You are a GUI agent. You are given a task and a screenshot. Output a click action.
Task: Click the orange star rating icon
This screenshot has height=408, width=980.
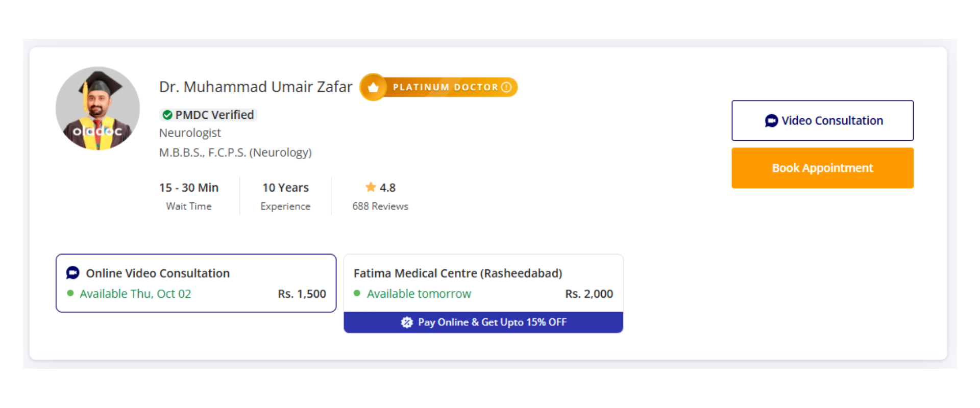pyautogui.click(x=371, y=187)
